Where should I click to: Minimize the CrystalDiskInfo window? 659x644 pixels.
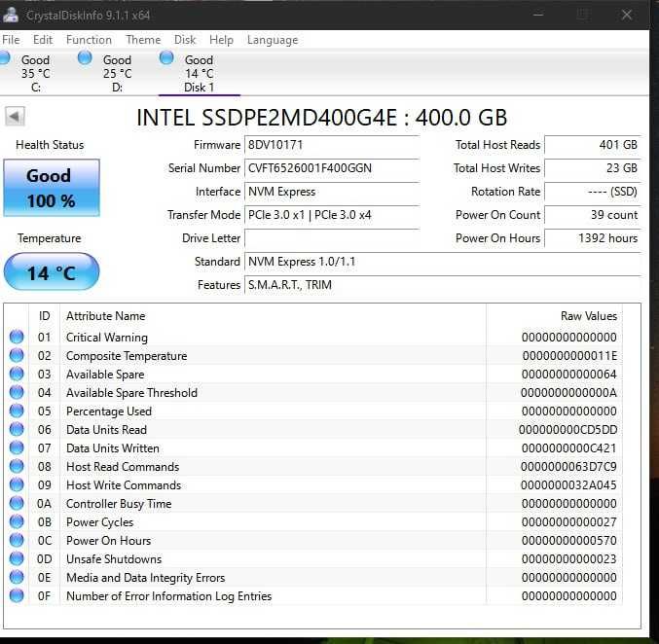[x=538, y=16]
